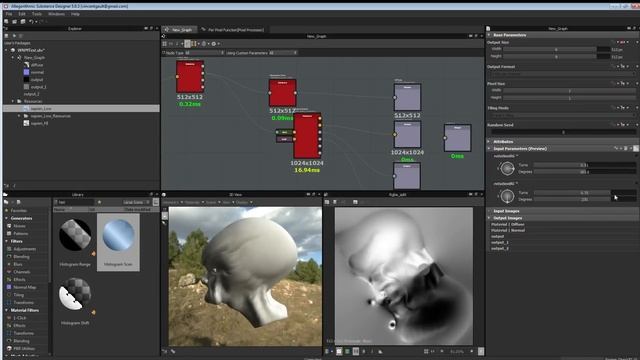
Task: Collapse the Input Parameters (Preview) section
Action: (x=489, y=149)
